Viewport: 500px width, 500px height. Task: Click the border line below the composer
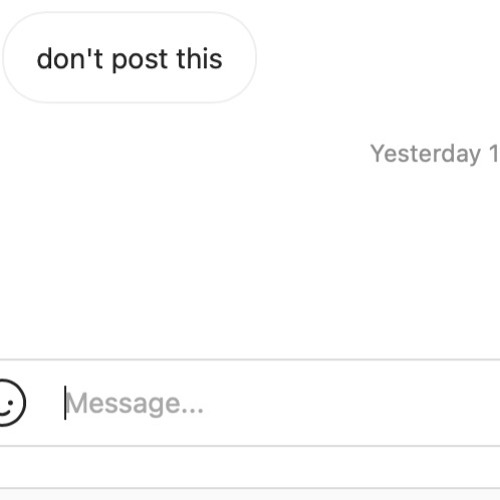pyautogui.click(x=250, y=446)
